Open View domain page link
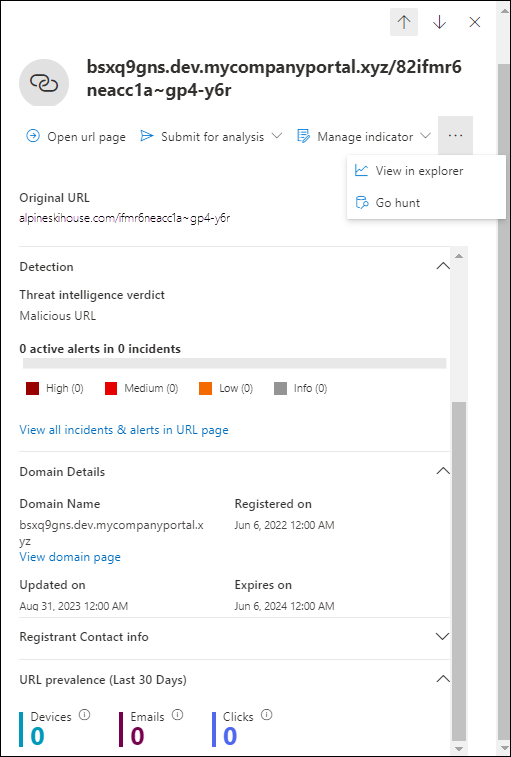 click(x=70, y=557)
